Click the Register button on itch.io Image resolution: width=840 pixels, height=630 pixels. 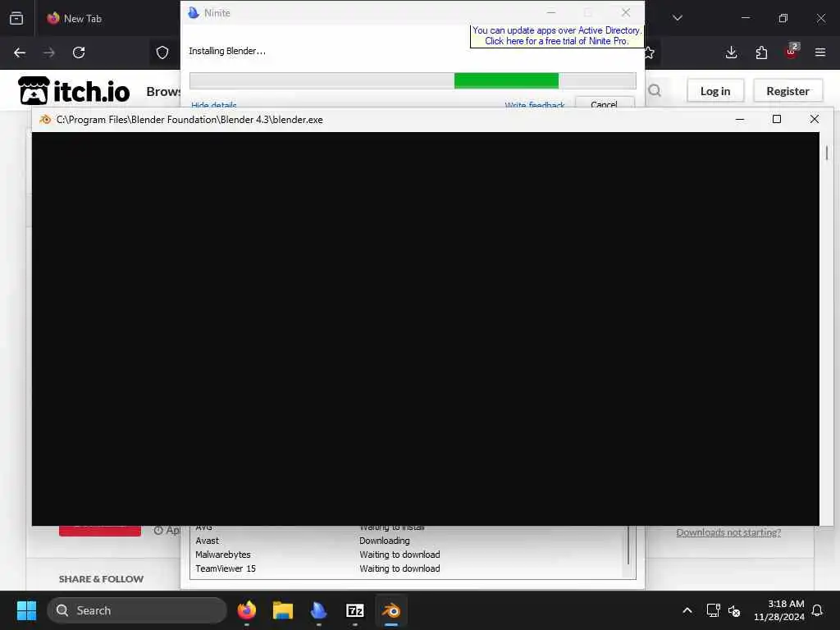787,91
